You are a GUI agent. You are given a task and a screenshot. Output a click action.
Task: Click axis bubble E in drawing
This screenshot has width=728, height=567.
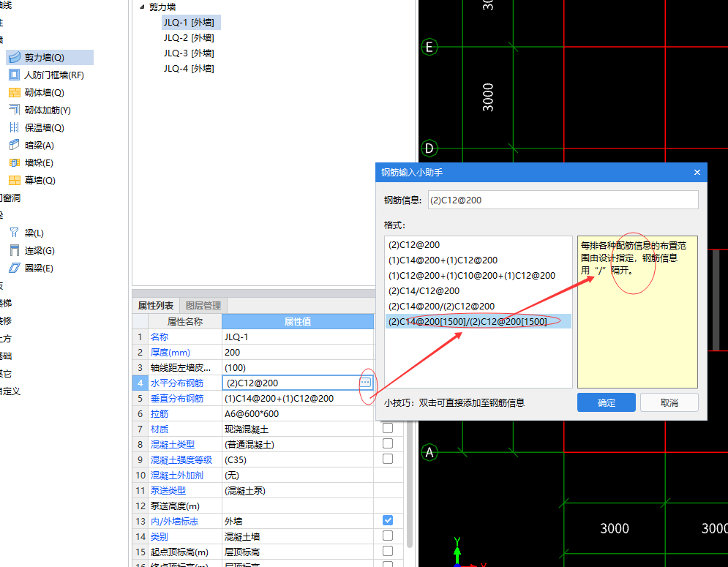429,47
